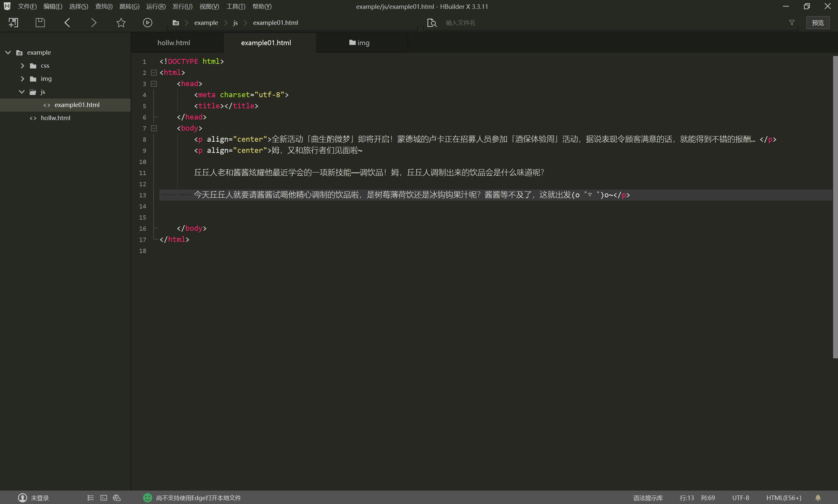Click the save file toolbar icon
This screenshot has height=504, width=838.
(40, 23)
